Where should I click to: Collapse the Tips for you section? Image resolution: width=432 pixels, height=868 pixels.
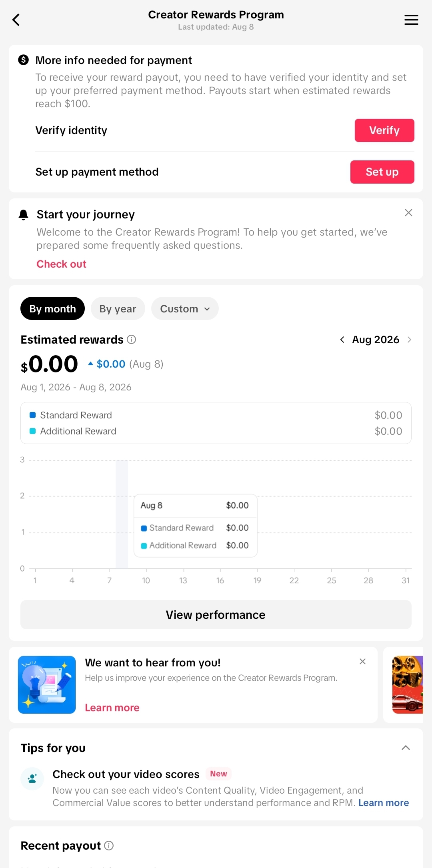click(406, 748)
